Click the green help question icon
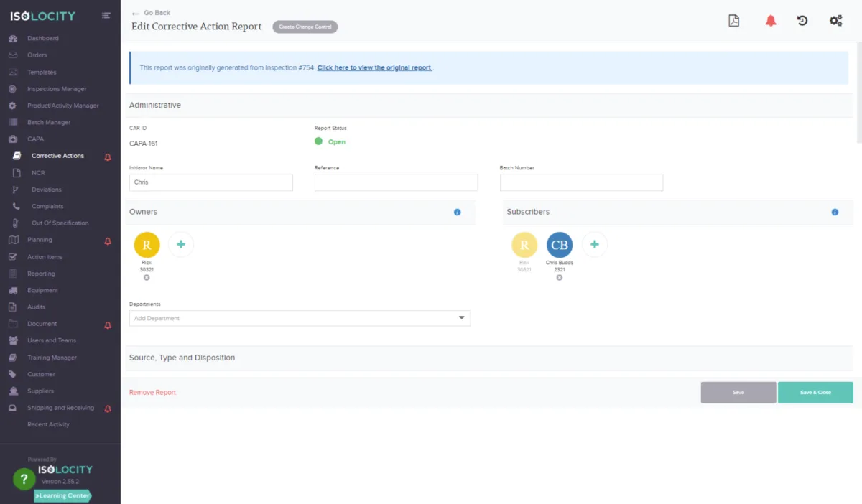The height and width of the screenshot is (504, 862). [x=24, y=479]
